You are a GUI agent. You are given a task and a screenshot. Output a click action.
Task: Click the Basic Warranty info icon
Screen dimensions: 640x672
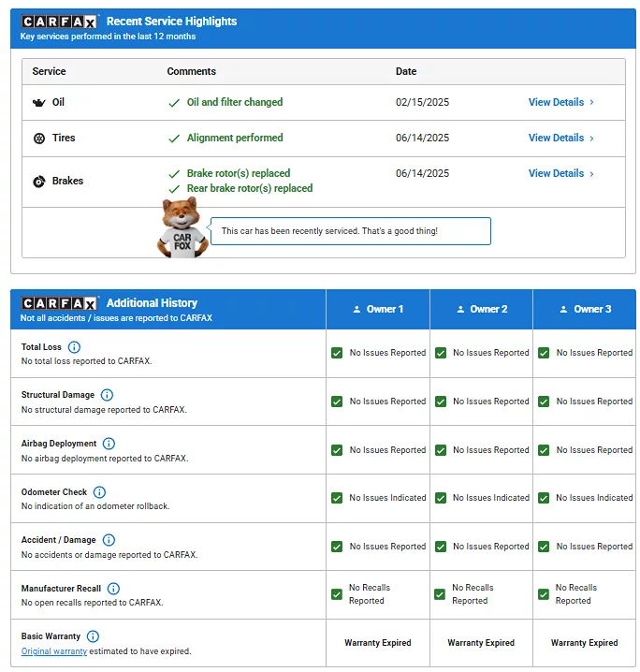point(93,636)
